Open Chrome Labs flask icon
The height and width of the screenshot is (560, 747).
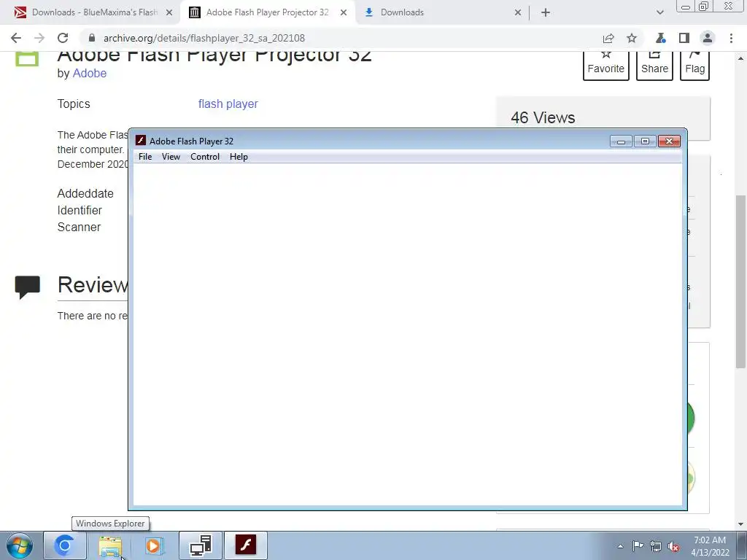660,38
